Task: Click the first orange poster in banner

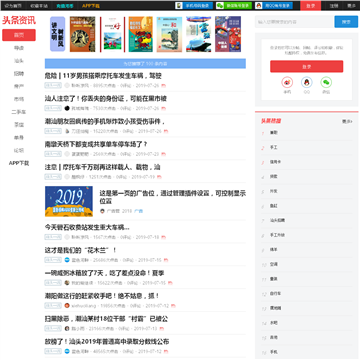Action: tap(82, 34)
